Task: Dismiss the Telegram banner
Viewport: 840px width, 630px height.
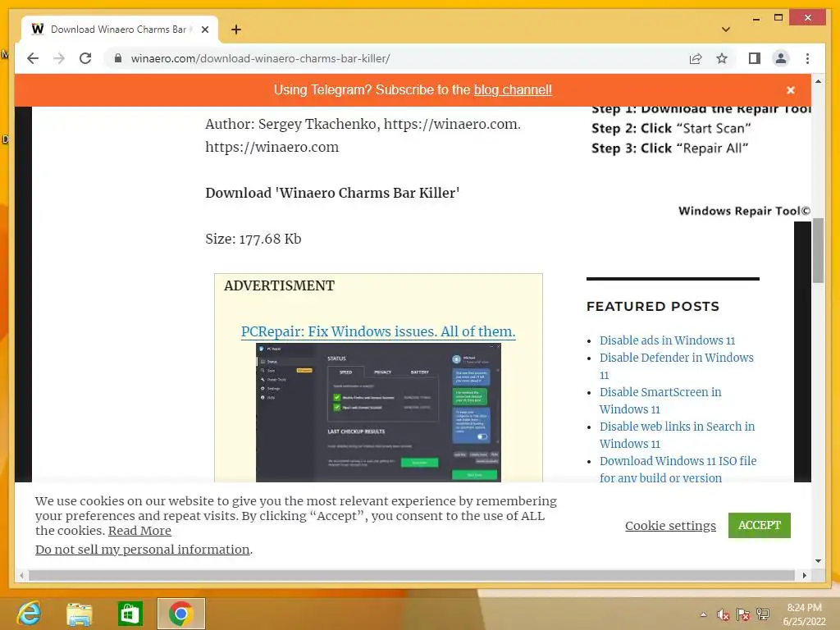Action: [790, 90]
